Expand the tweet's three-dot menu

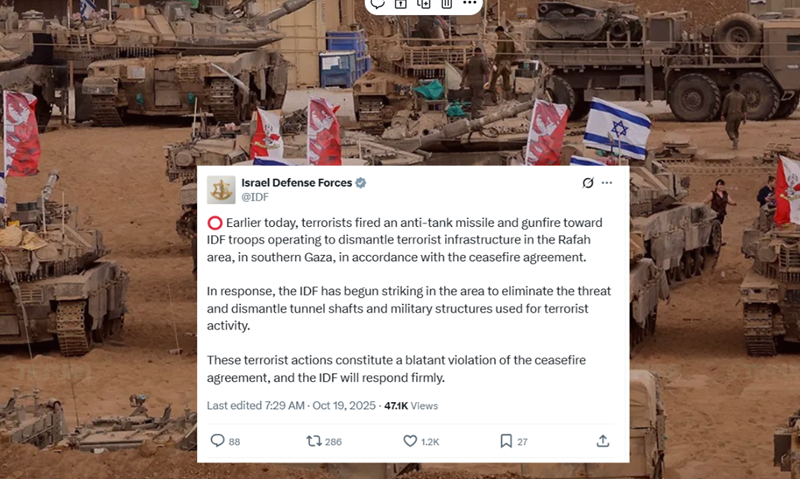(607, 183)
